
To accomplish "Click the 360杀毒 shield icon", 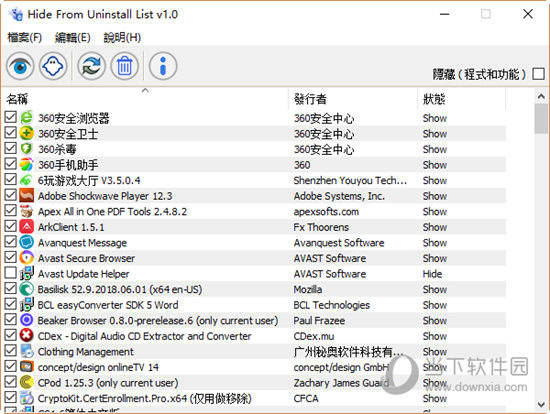I will click(26, 149).
